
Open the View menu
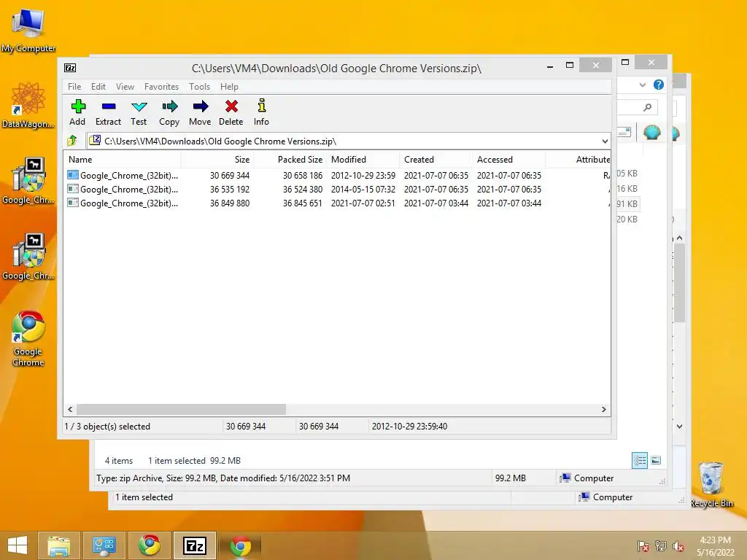point(125,87)
